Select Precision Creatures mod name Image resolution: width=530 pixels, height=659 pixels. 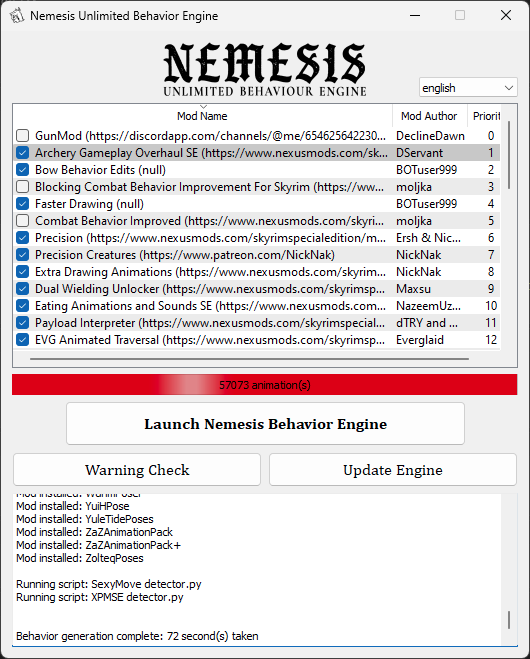click(x=185, y=255)
